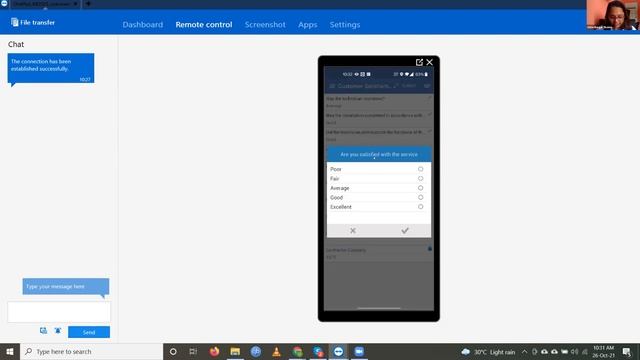Select the Poor radio option
Viewport: 640px width, 360px height.
coord(420,169)
